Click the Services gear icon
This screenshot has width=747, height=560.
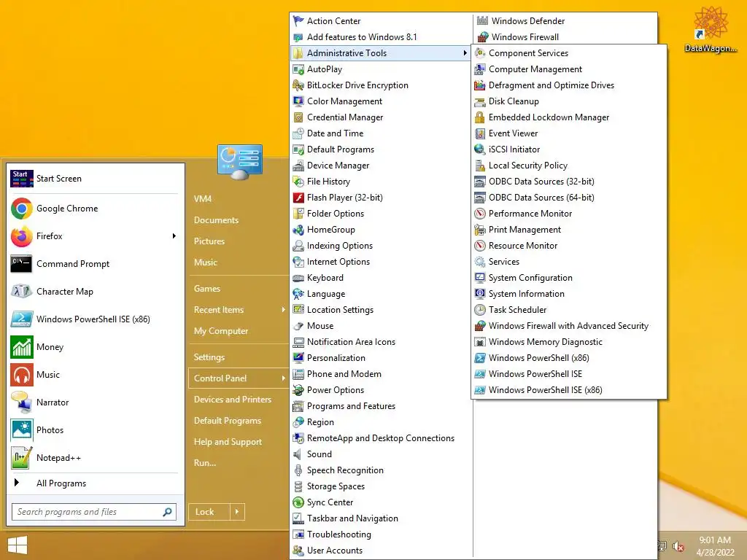[480, 262]
